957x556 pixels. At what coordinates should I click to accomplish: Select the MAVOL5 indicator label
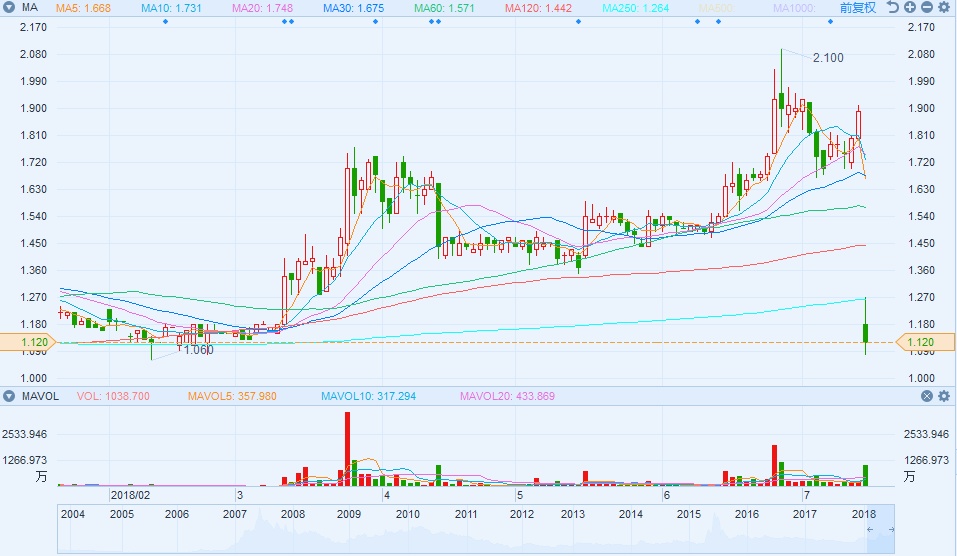tap(216, 396)
